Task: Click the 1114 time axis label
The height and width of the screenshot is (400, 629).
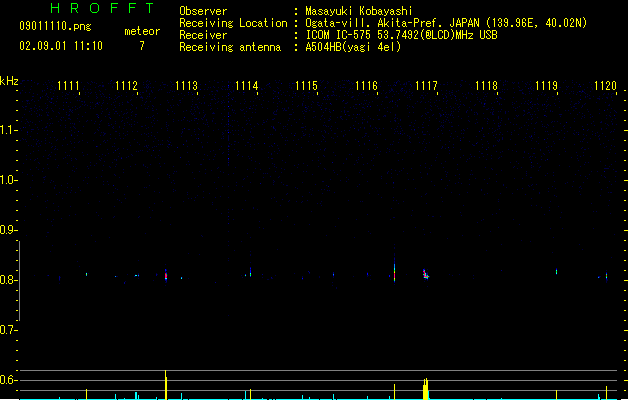Action: coord(246,86)
